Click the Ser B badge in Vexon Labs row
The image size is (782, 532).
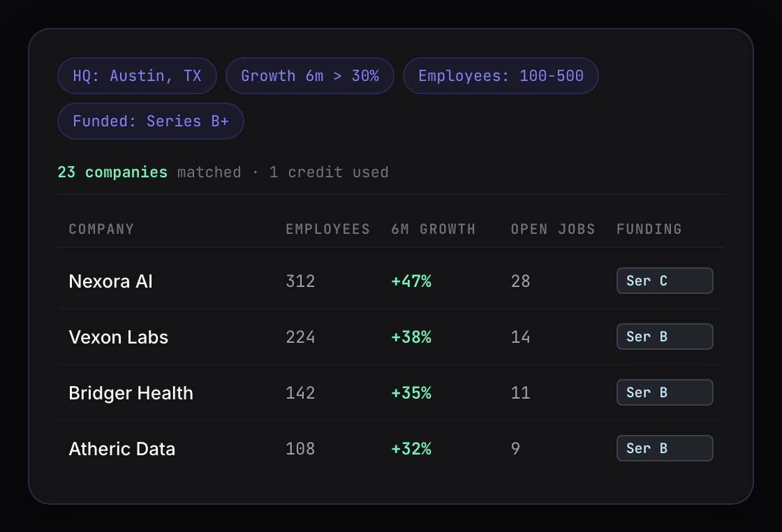point(665,337)
